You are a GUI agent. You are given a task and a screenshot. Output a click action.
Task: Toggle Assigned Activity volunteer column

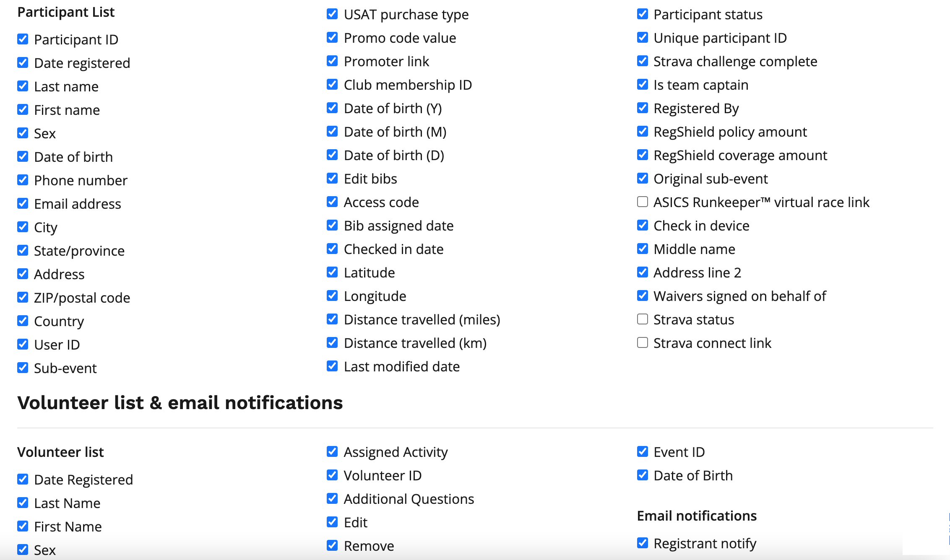(332, 452)
